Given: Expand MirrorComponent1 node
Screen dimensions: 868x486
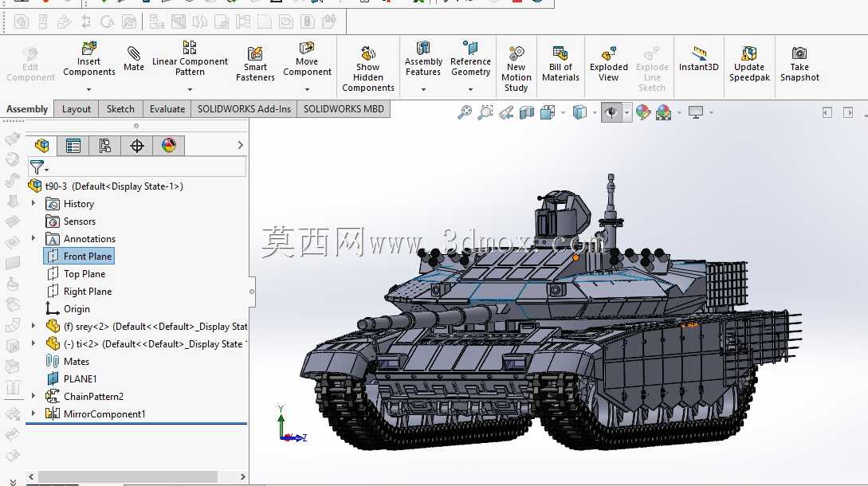Looking at the screenshot, I should coord(33,413).
